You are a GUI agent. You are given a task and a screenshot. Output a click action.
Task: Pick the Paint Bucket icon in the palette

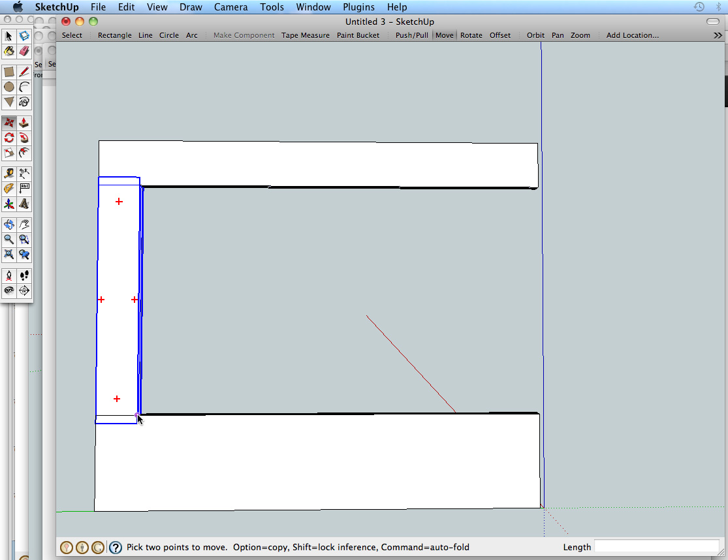tap(9, 51)
